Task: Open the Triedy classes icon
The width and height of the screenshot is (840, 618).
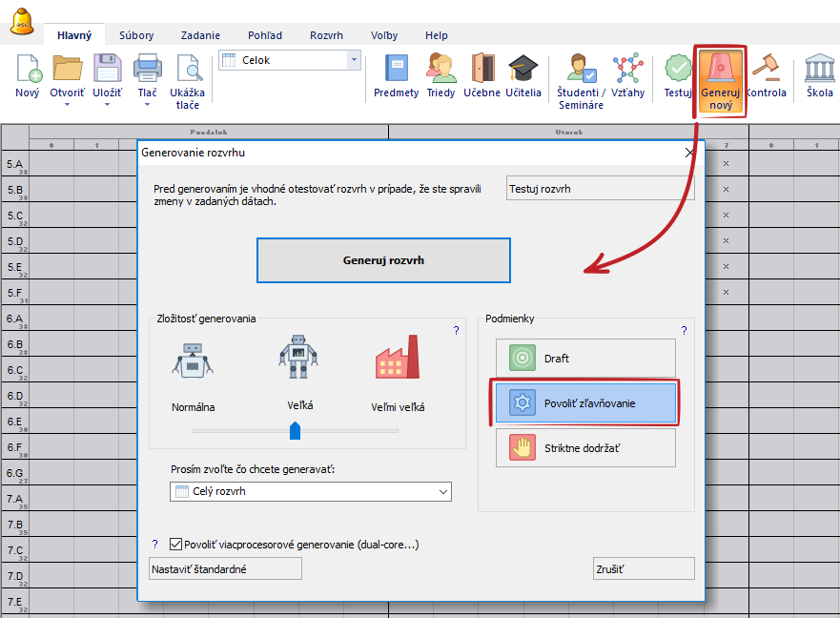Action: point(440,69)
